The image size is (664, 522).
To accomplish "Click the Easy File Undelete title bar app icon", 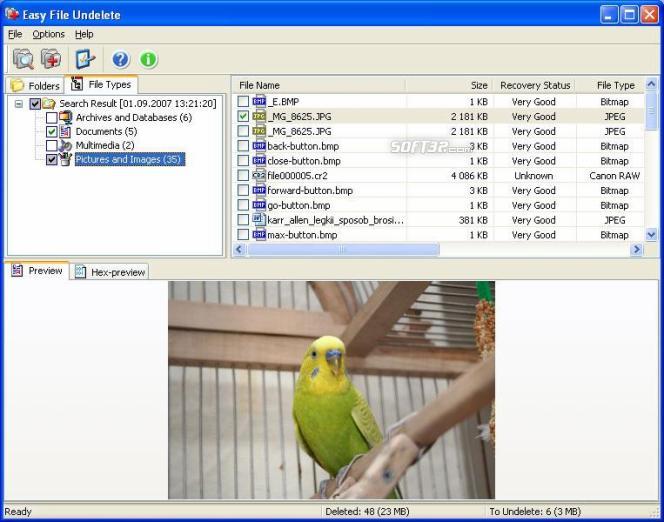I will click(12, 14).
